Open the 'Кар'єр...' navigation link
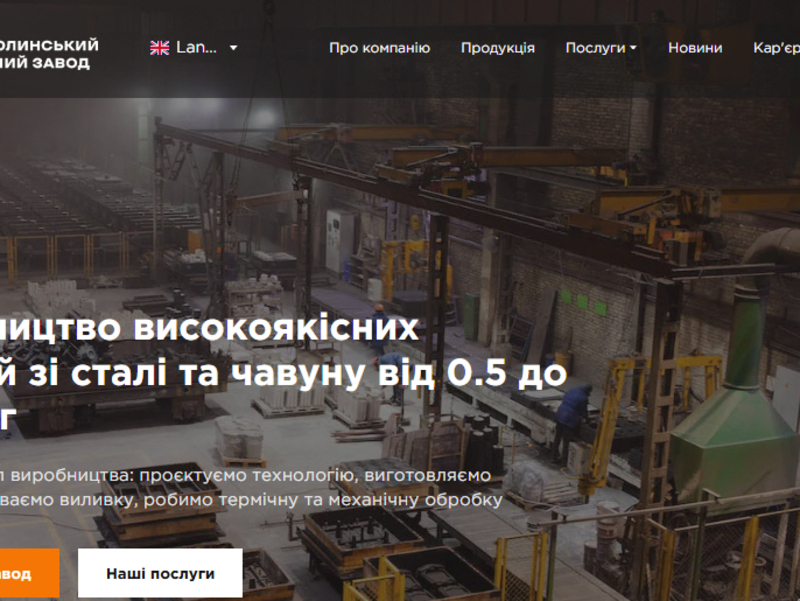The height and width of the screenshot is (601, 800). point(776,48)
